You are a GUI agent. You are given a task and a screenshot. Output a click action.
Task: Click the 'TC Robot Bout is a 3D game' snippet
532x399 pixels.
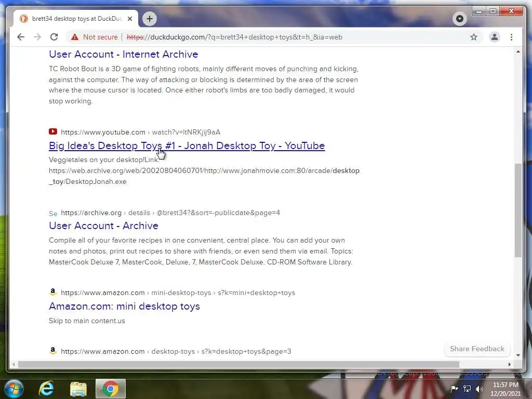point(204,85)
